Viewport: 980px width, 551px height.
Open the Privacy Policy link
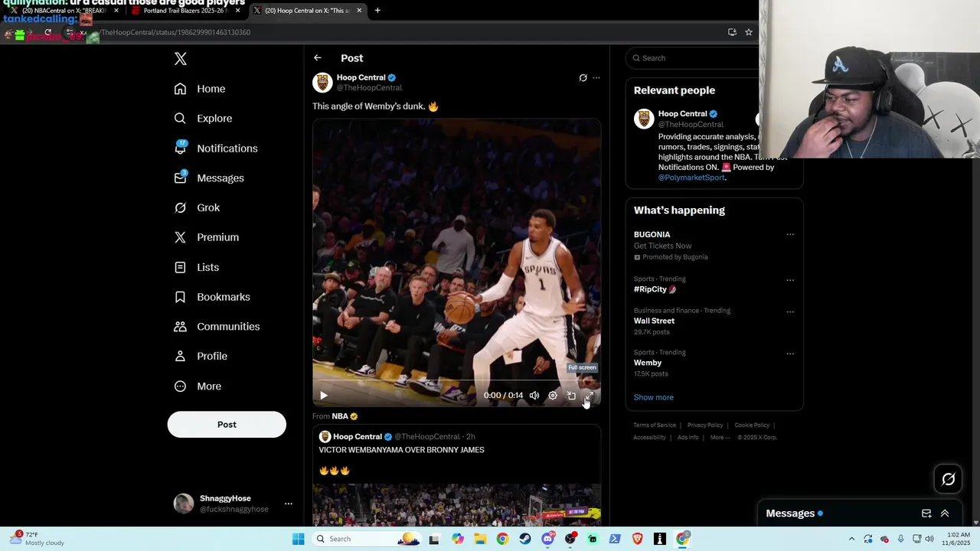(705, 425)
